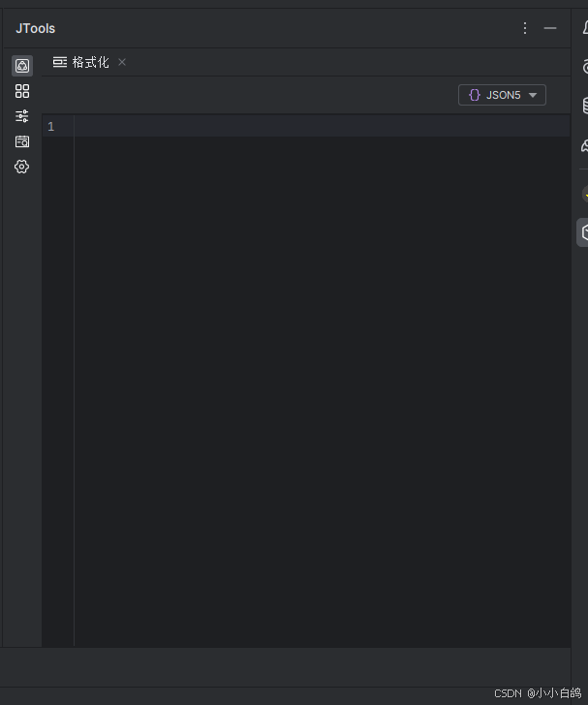Click into editor line 1
The width and height of the screenshot is (588, 705).
(323, 126)
